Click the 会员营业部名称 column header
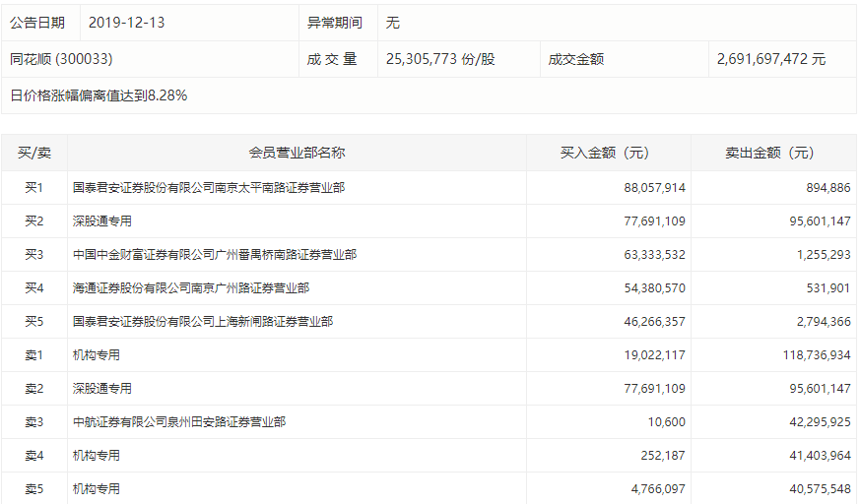The image size is (860, 504). pyautogui.click(x=297, y=153)
